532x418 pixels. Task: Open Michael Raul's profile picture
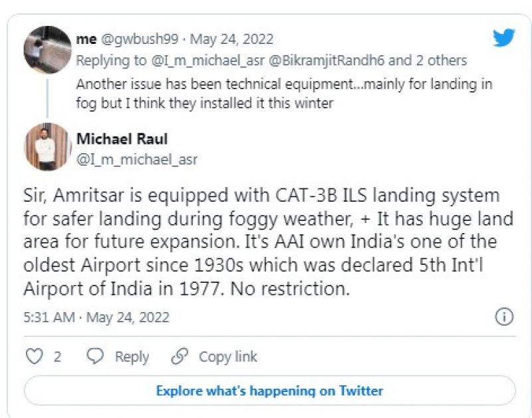click(47, 146)
